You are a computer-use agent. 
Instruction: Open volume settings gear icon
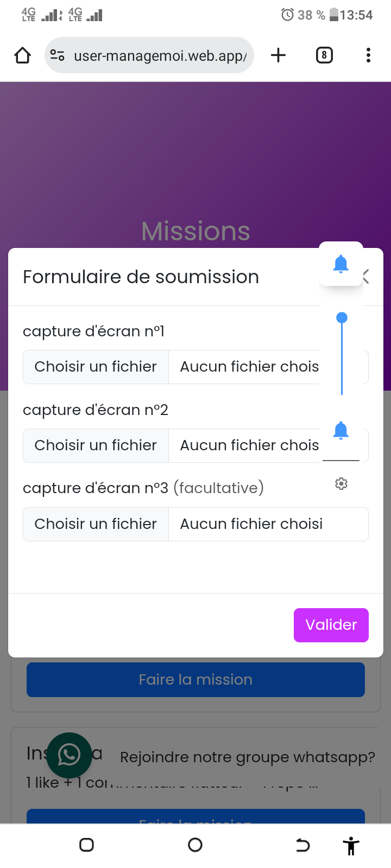341,483
